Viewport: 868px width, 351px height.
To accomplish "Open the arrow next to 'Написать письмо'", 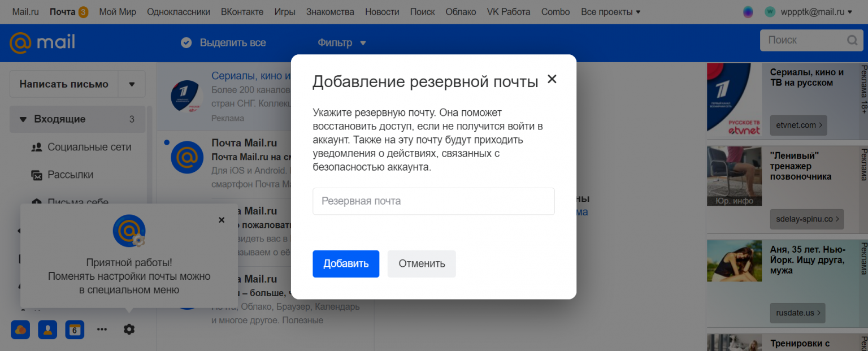I will [x=131, y=83].
